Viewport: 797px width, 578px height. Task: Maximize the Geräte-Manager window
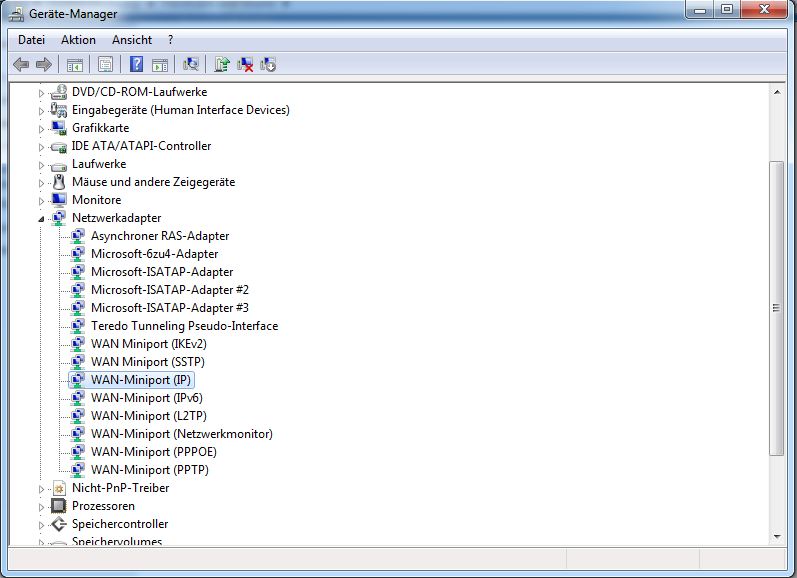[x=727, y=10]
